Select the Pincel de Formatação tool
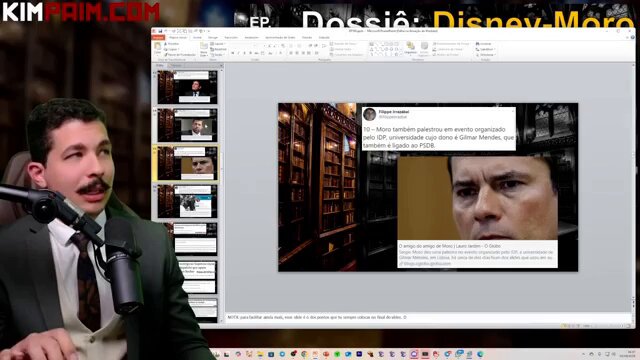Image resolution: width=640 pixels, height=360 pixels. tap(180, 55)
